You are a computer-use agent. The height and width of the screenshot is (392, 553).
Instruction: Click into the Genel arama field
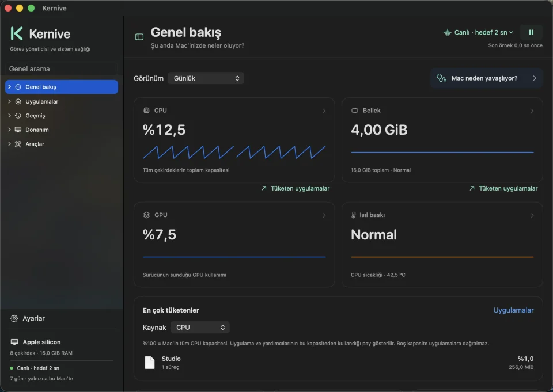pyautogui.click(x=62, y=68)
